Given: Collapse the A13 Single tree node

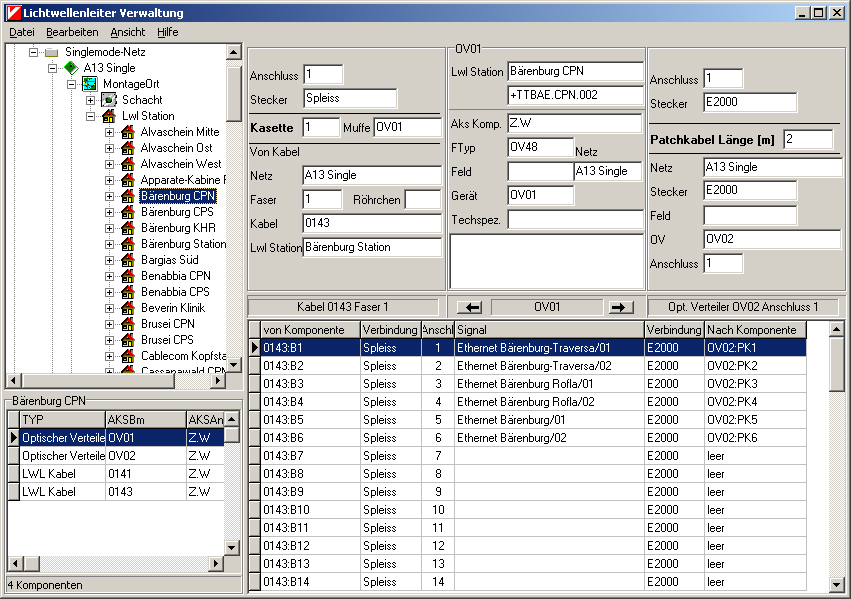Looking at the screenshot, I should point(53,68).
